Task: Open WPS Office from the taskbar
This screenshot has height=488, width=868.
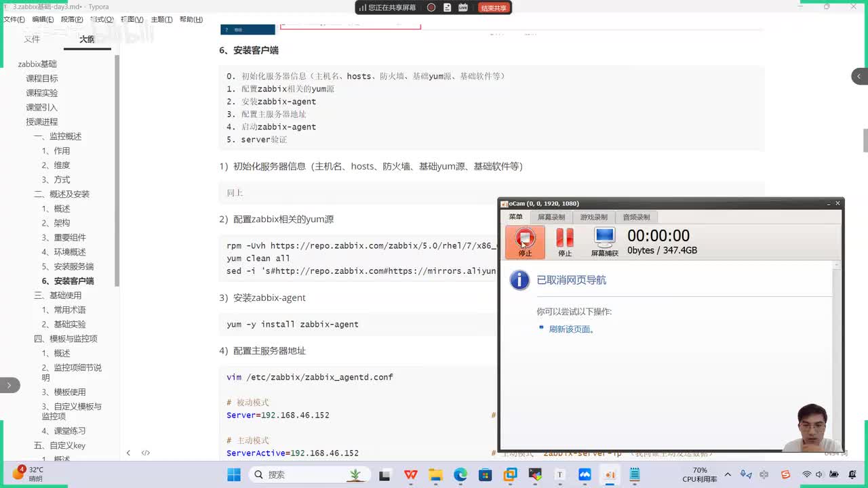Action: coord(410,474)
